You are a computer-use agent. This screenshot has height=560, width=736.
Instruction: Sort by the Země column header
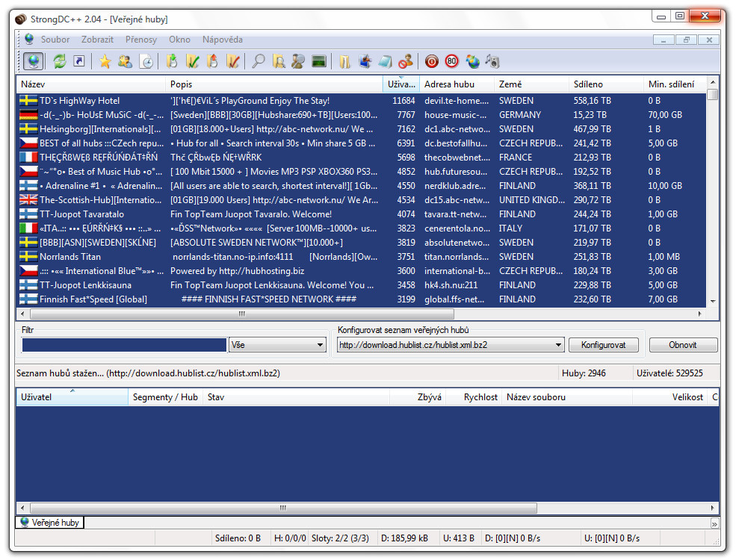pos(531,84)
